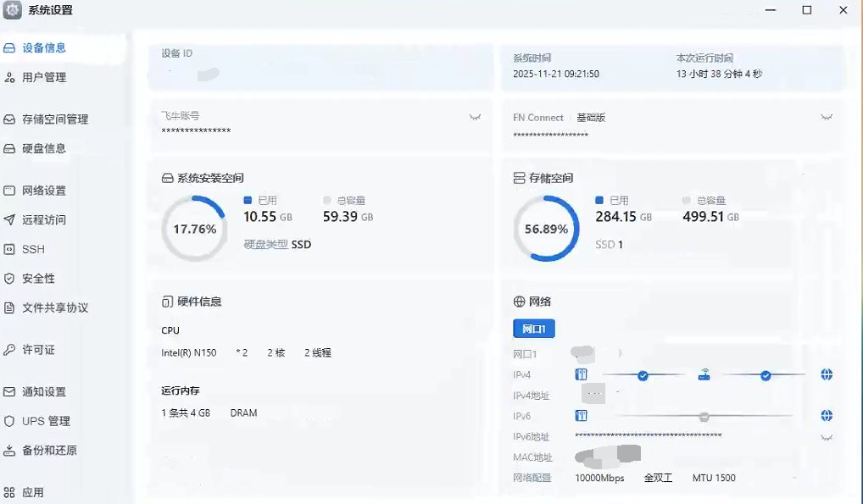The height and width of the screenshot is (504, 863).
Task: Click the DRAM label
Action: pyautogui.click(x=244, y=413)
